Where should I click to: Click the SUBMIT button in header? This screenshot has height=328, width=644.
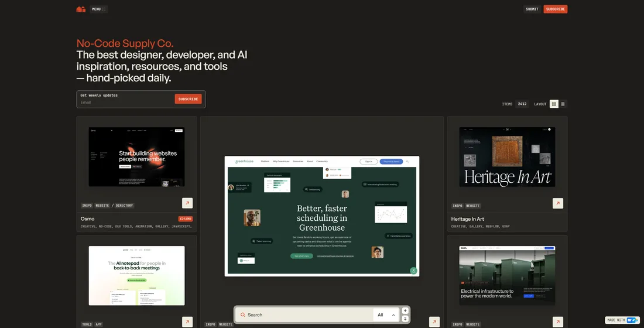[532, 9]
